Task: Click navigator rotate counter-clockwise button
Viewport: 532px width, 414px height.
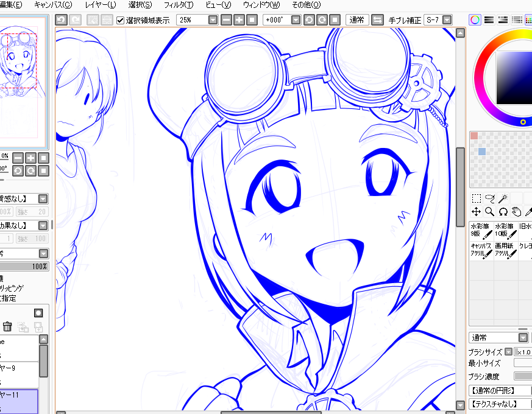Action: [x=18, y=171]
